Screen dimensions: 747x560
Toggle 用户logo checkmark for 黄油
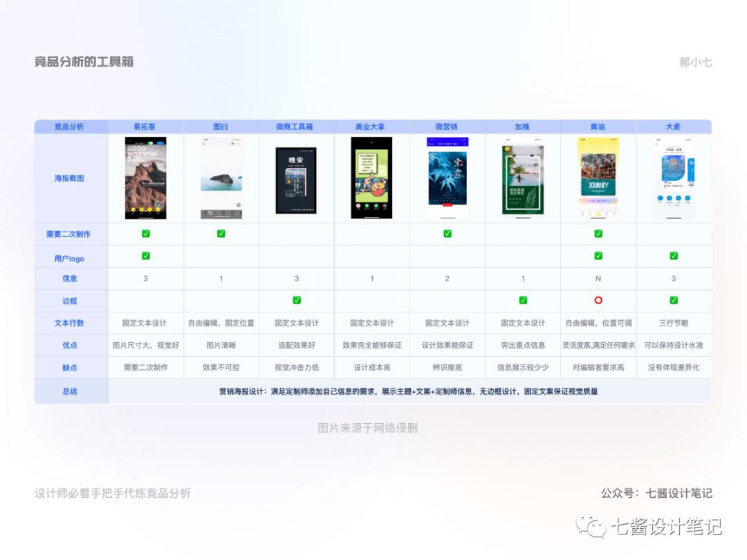598,256
